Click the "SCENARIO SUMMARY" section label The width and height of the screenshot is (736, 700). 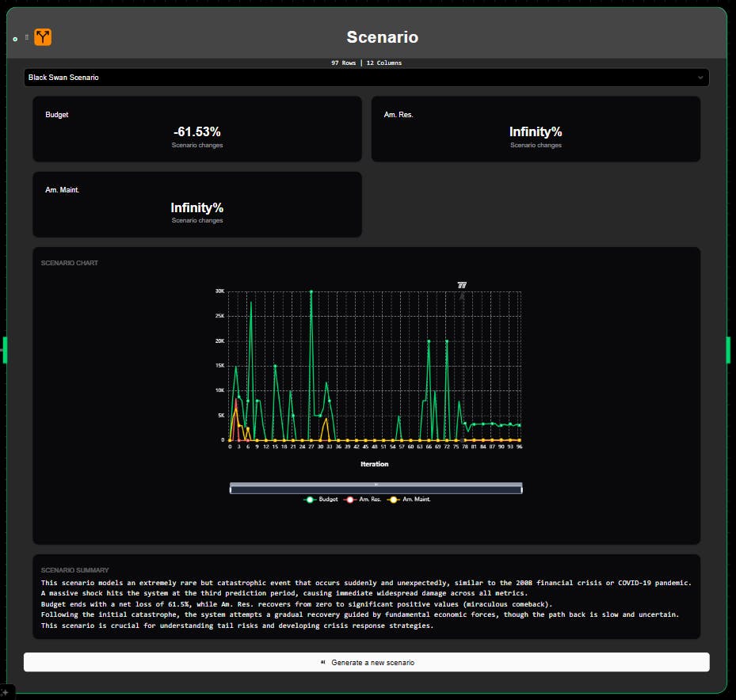74,570
